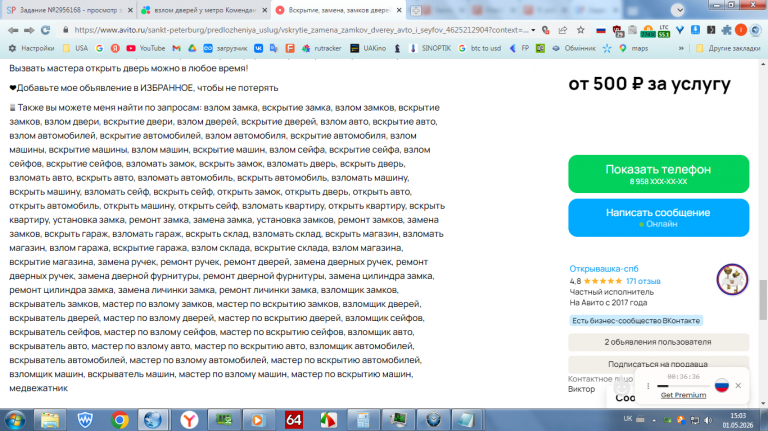Open the 171 отзыв reviews link
768x431 pixels.
point(643,281)
